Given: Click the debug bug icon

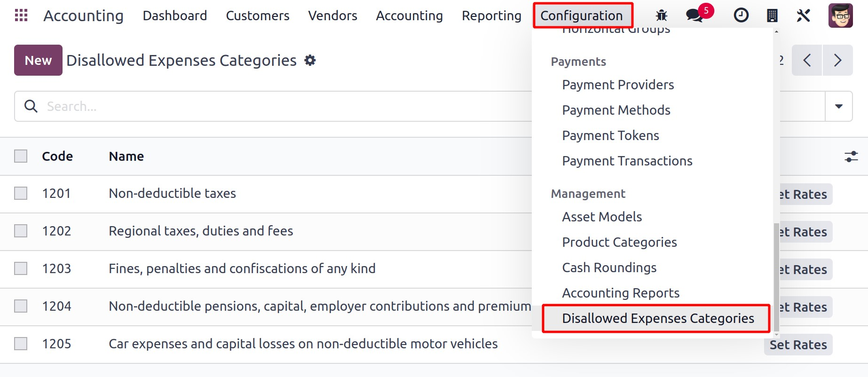Looking at the screenshot, I should pos(661,16).
